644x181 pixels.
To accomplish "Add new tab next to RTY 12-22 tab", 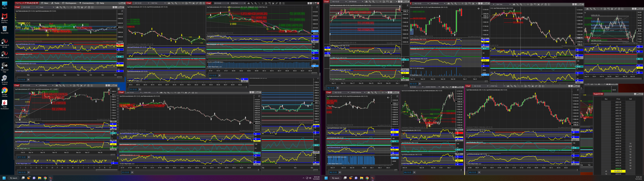I will coord(29,157).
